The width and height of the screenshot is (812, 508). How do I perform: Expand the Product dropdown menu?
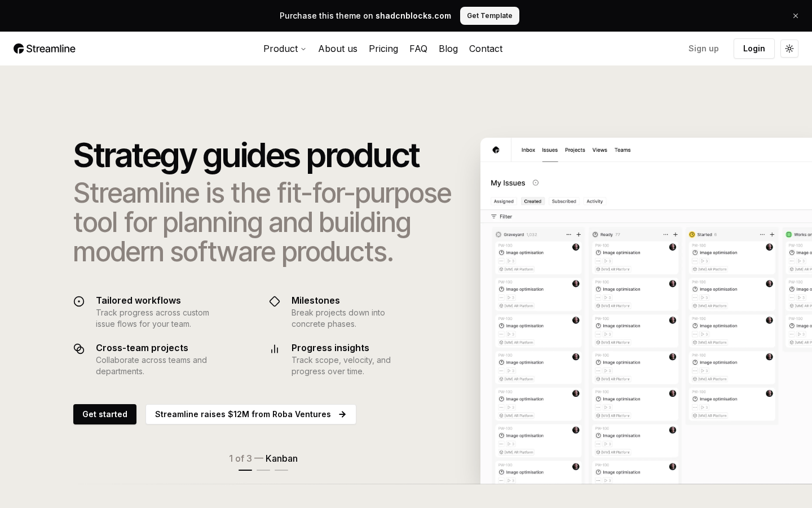(285, 49)
